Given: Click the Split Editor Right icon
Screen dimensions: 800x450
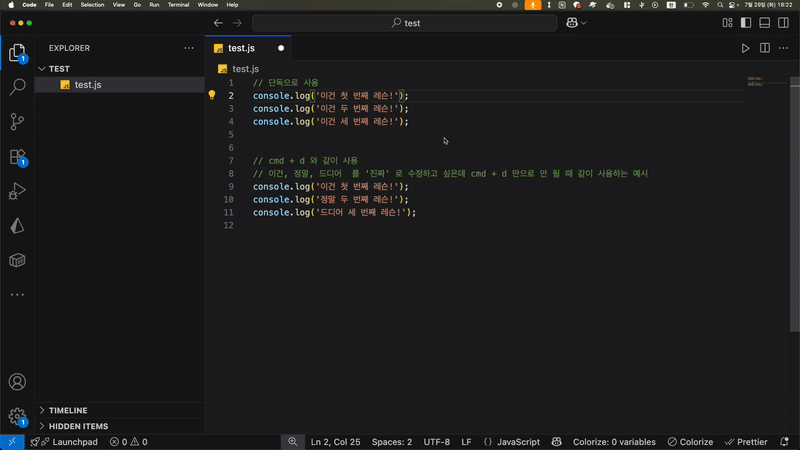Looking at the screenshot, I should [765, 48].
